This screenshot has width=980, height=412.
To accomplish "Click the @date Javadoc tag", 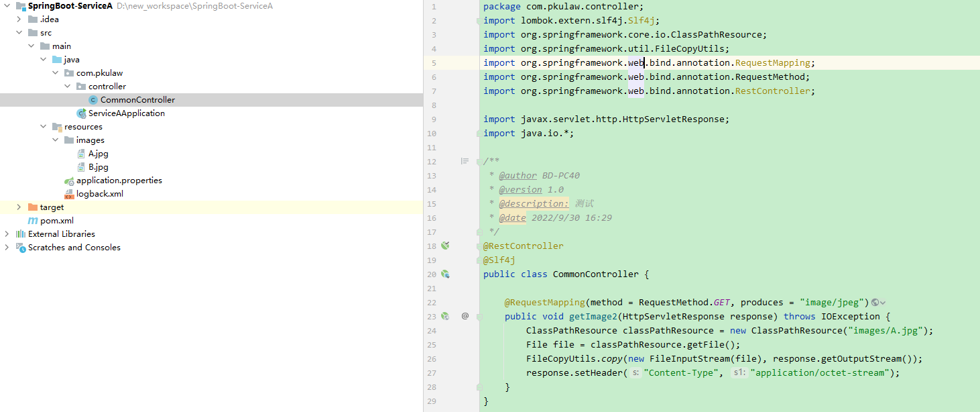I will (x=513, y=218).
